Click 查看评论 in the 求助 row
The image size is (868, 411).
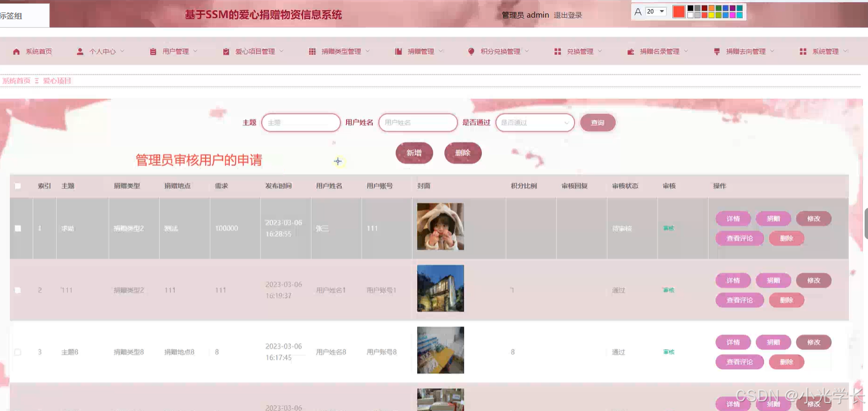coord(739,238)
